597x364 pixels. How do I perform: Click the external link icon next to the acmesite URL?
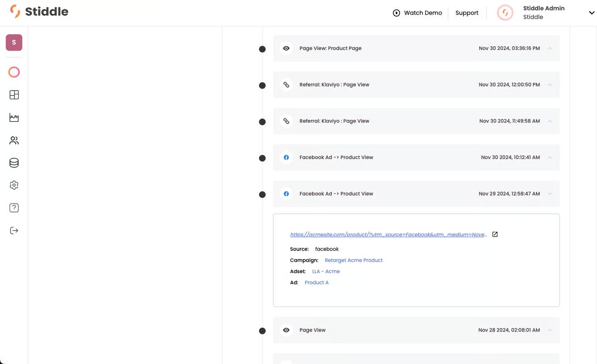(x=495, y=234)
